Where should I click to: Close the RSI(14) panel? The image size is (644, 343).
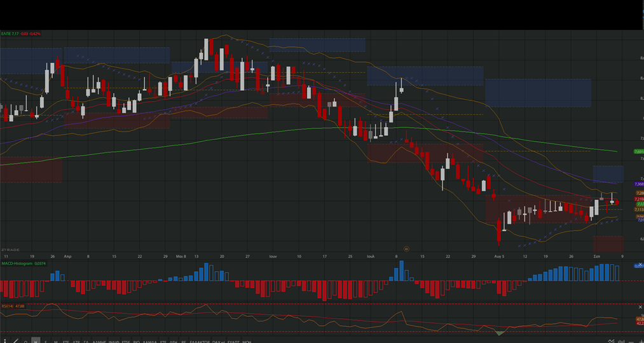pos(640,307)
